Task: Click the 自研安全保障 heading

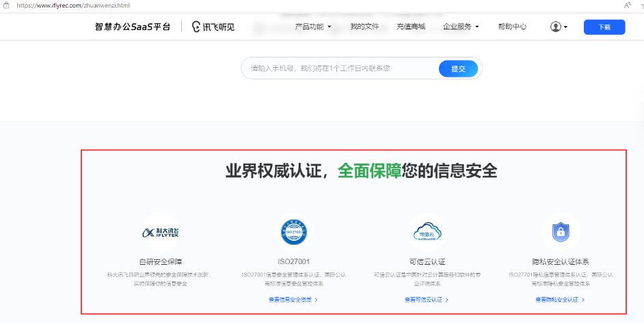Action: 161,262
